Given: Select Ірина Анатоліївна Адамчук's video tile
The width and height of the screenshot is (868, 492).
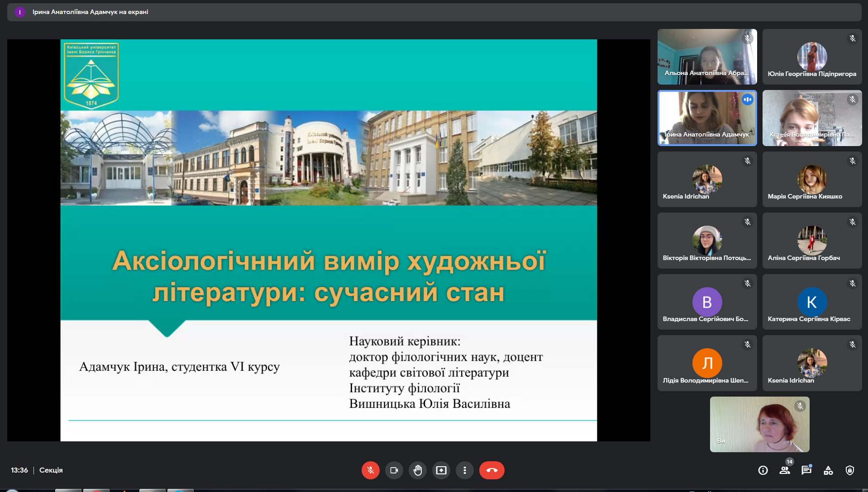Looking at the screenshot, I should coord(706,118).
